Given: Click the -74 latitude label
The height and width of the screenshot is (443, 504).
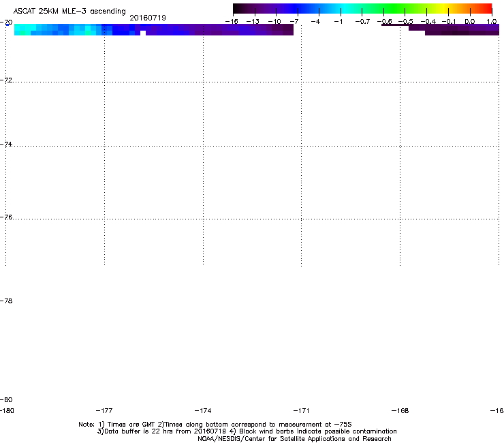Looking at the screenshot, I should tap(6, 144).
